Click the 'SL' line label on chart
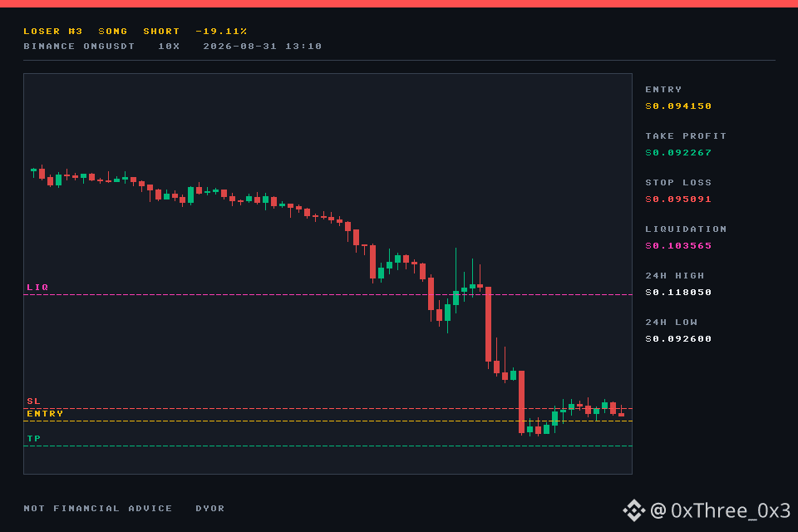This screenshot has width=798, height=532. coord(33,401)
